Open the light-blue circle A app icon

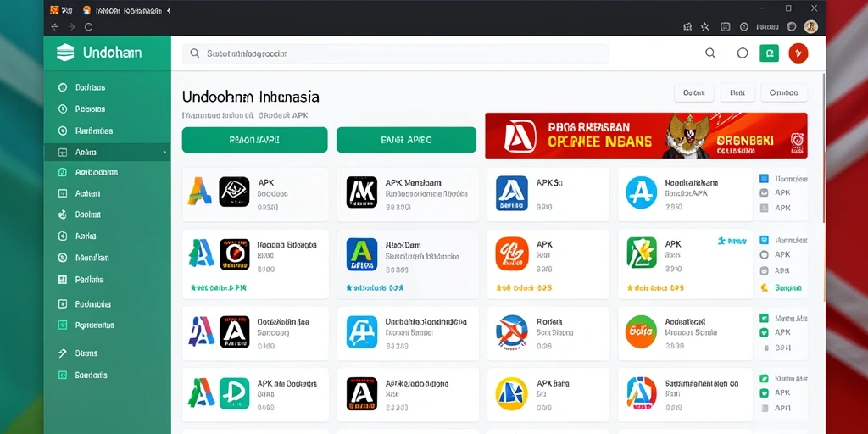pyautogui.click(x=641, y=192)
